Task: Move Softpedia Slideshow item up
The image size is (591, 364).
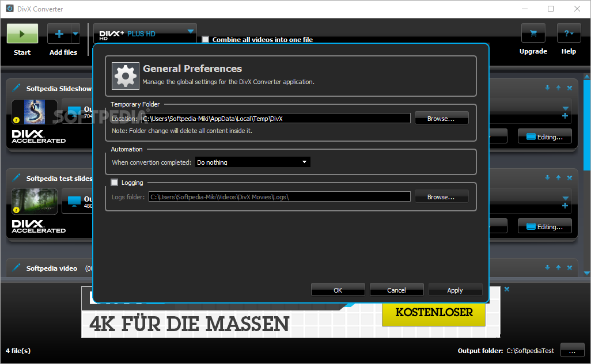Action: click(x=559, y=88)
